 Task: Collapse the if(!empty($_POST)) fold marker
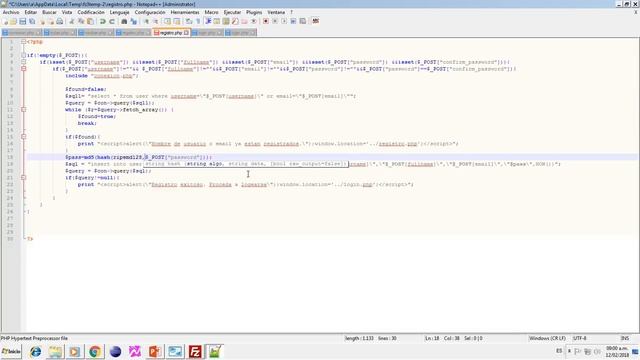click(x=24, y=55)
